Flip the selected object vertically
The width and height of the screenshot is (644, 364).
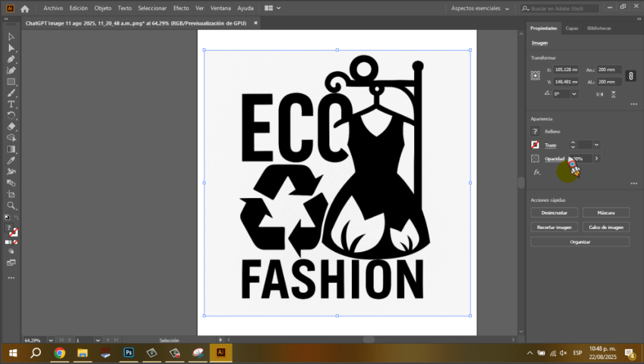[613, 94]
